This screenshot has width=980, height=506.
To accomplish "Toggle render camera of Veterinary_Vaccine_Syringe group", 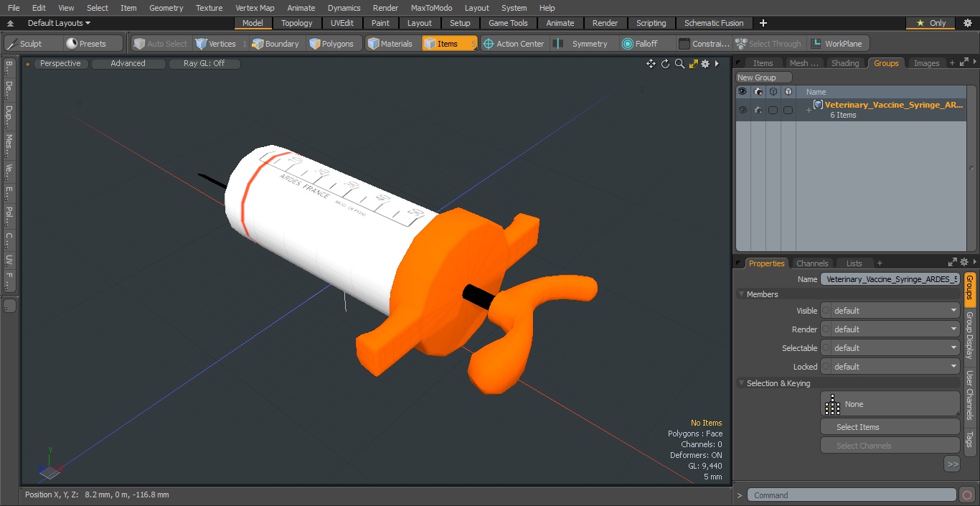I will point(758,110).
